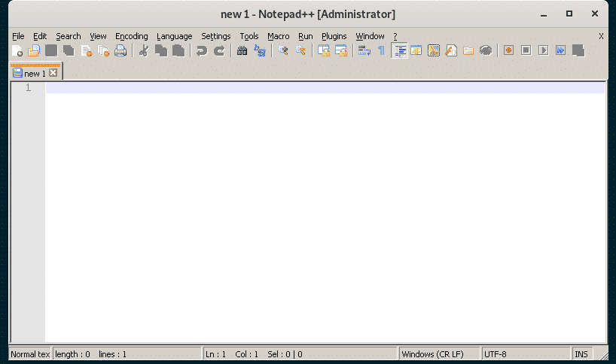
Task: Click the Cut scissors icon
Action: pos(144,50)
